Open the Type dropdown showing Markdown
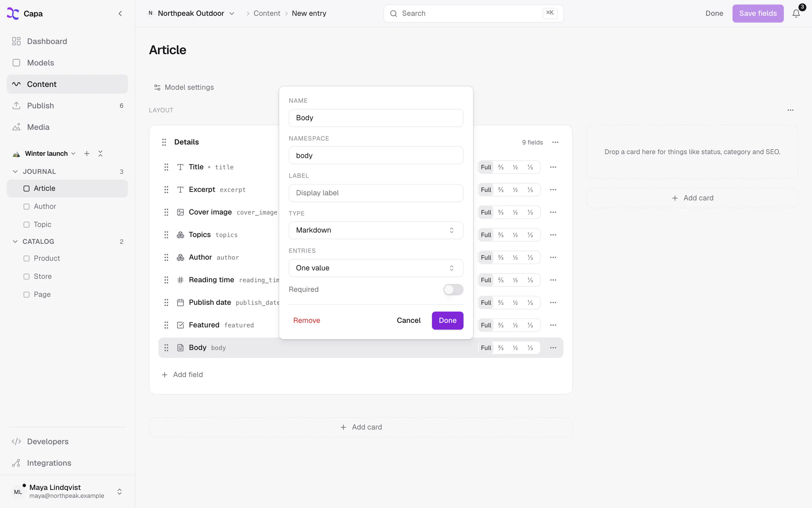The height and width of the screenshot is (508, 812). click(376, 230)
